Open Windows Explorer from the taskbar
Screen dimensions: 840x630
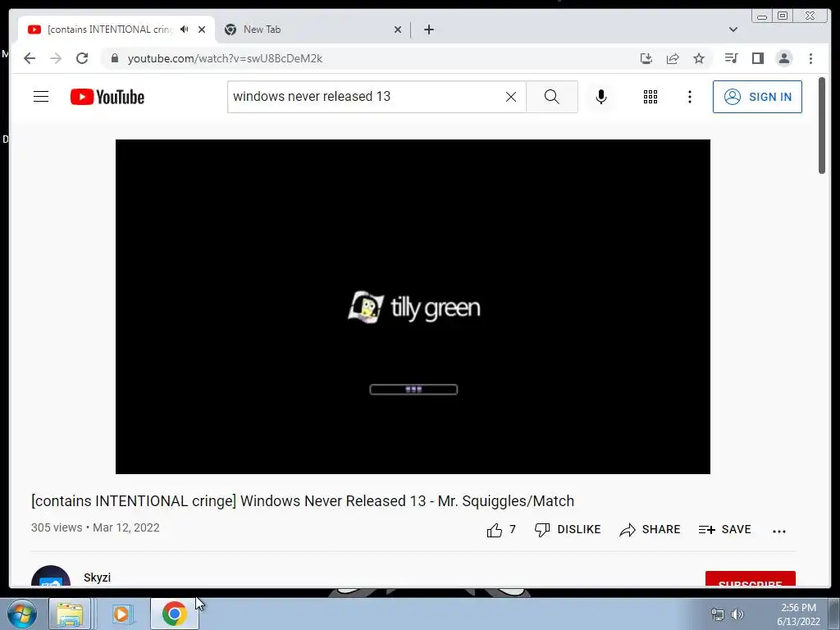[71, 614]
